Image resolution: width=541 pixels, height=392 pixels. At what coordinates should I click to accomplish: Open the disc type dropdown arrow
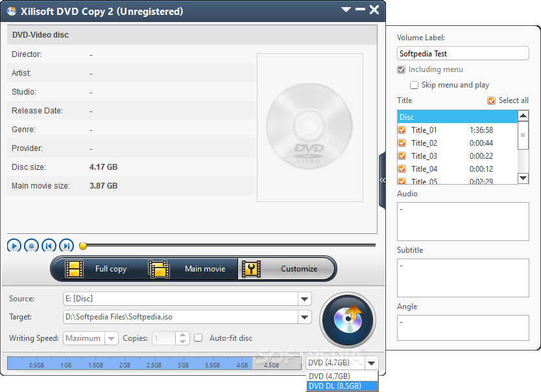(x=371, y=363)
